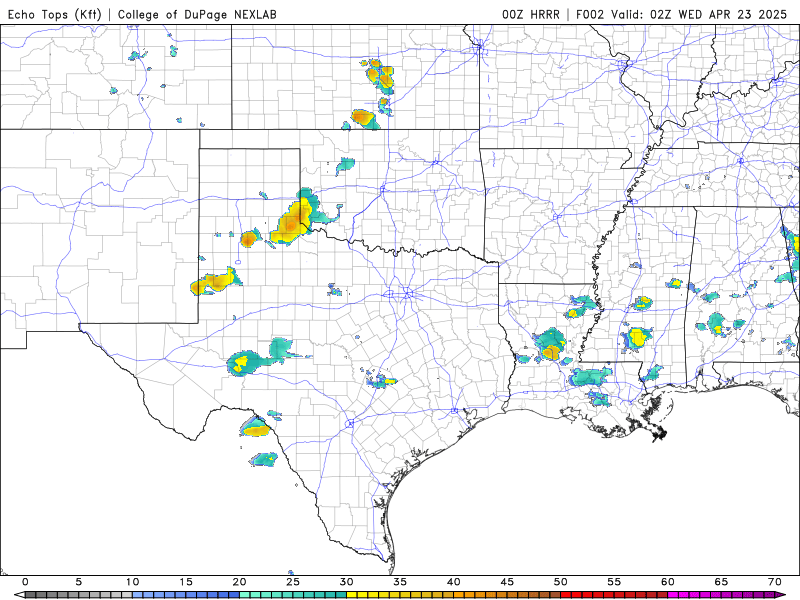
Task: Click the color scale label "60"
Action: pyautogui.click(x=668, y=582)
